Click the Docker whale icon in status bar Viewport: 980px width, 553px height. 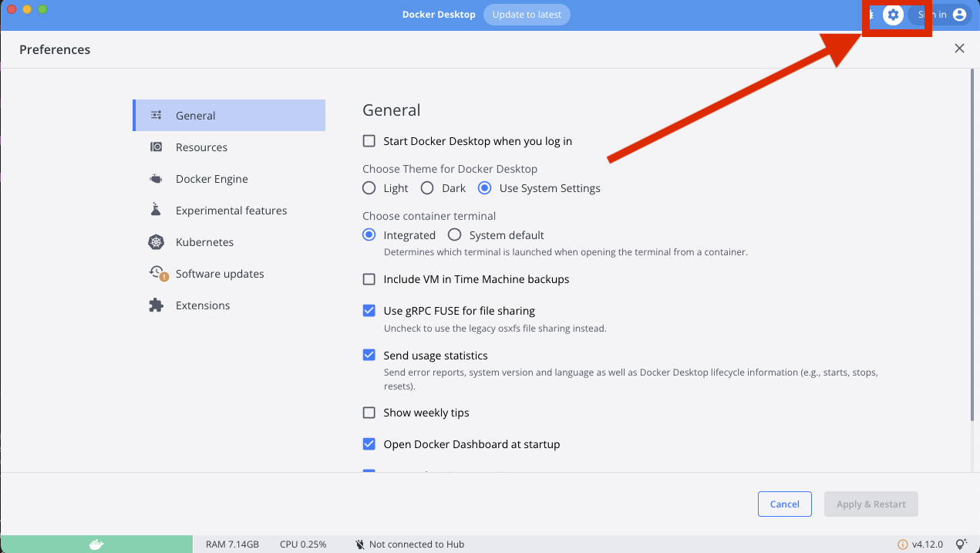click(96, 545)
